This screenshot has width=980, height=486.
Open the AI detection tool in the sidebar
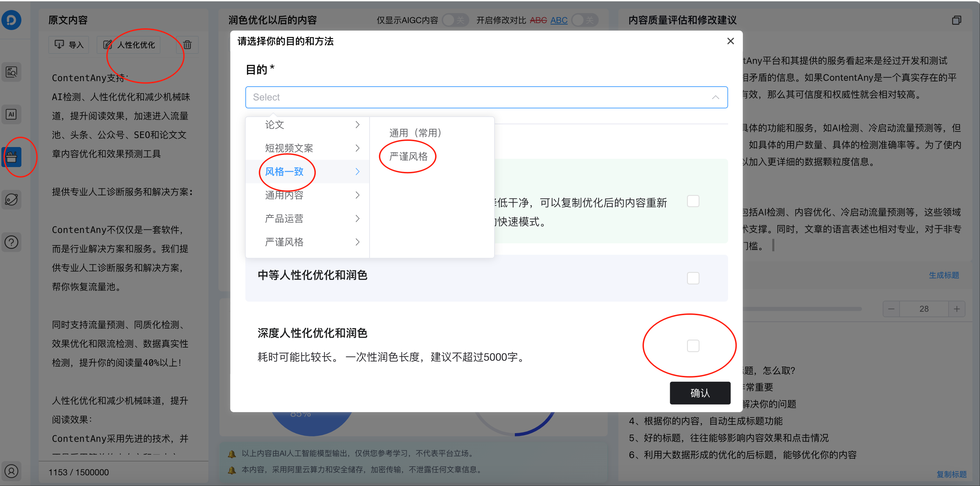coord(11,114)
